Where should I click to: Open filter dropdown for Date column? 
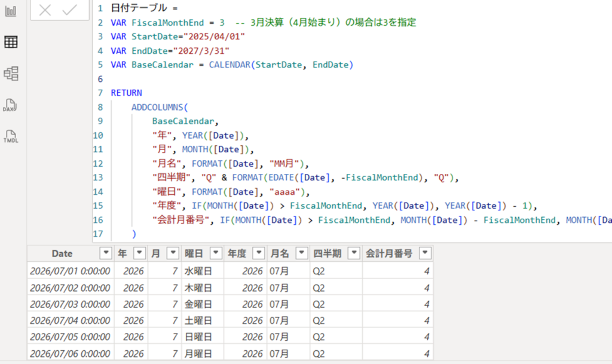(x=106, y=253)
